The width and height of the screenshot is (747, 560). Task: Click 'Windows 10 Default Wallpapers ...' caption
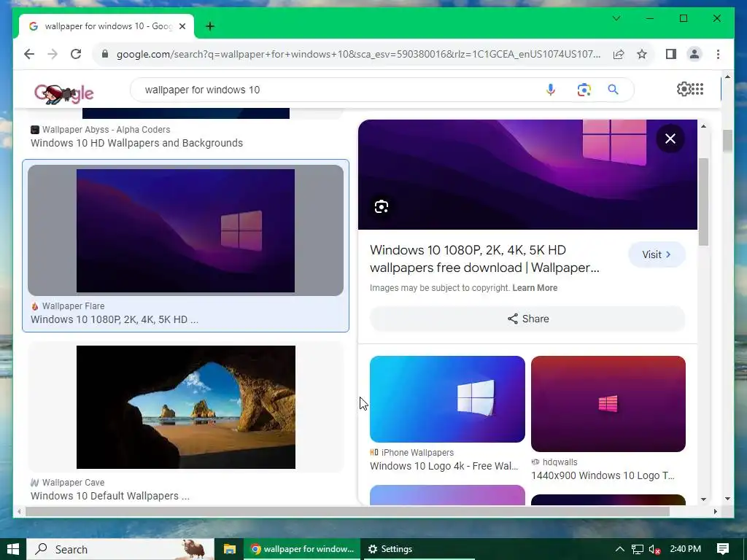pyautogui.click(x=110, y=496)
